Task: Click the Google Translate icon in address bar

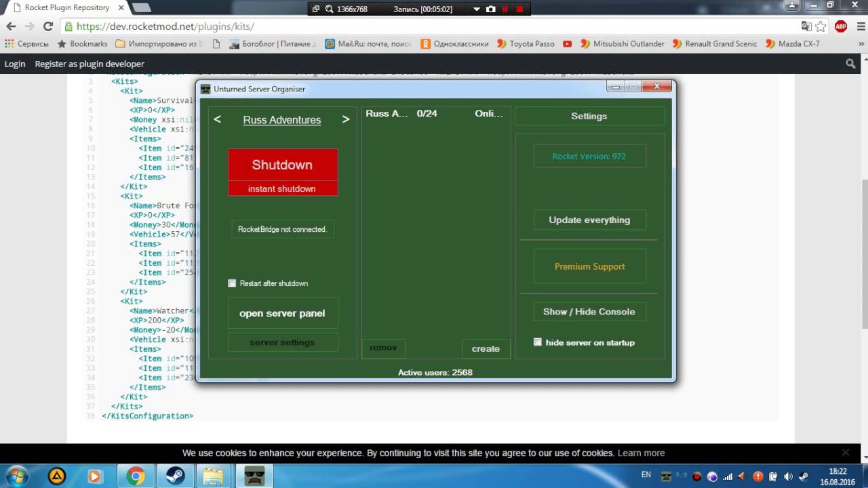Action: (806, 26)
